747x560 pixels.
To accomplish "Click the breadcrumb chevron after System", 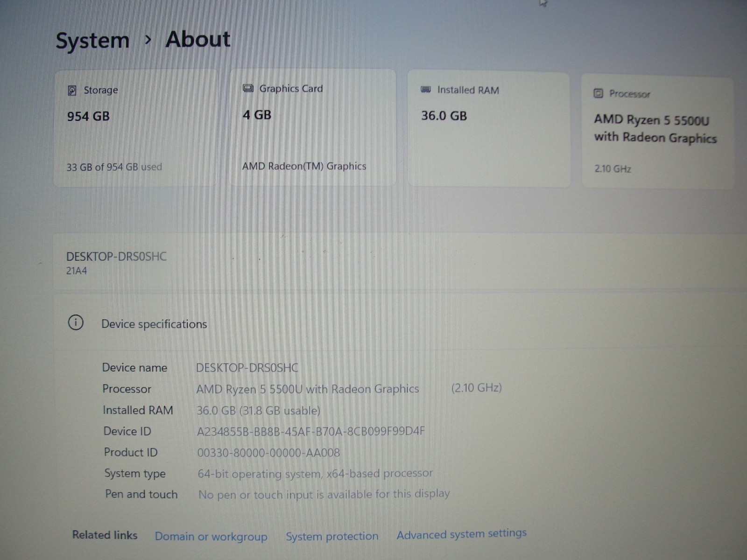I will [148, 40].
